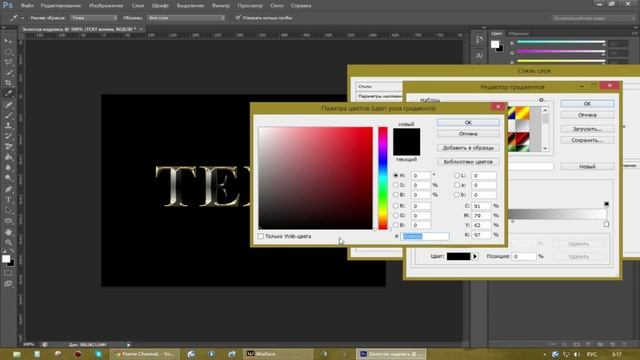Select the G green radio button
Image resolution: width=640 pixels, height=360 pixels.
tap(396, 215)
